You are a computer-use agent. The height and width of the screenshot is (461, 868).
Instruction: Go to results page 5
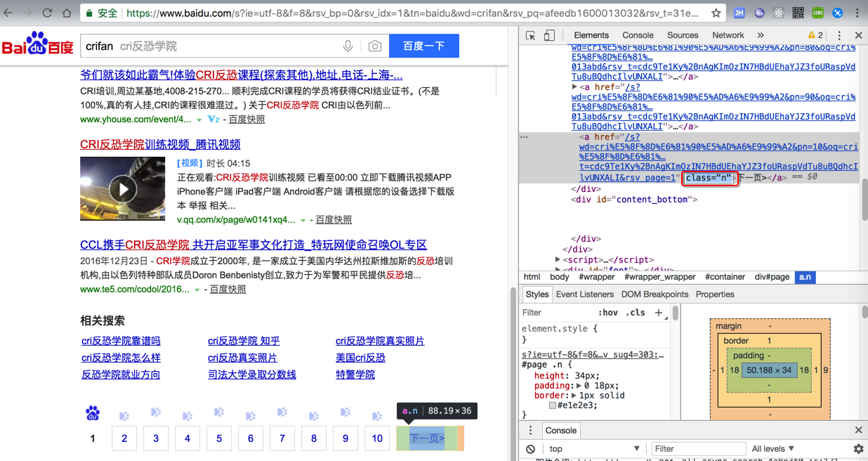(x=219, y=438)
